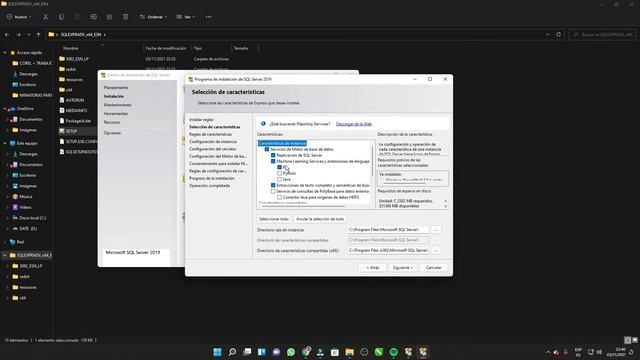Click the Directorio raíz de instancia path field

[x=388, y=230]
